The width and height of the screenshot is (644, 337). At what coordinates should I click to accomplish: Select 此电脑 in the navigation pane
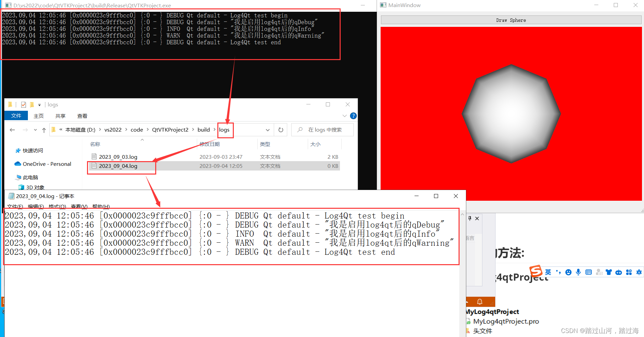(x=30, y=178)
